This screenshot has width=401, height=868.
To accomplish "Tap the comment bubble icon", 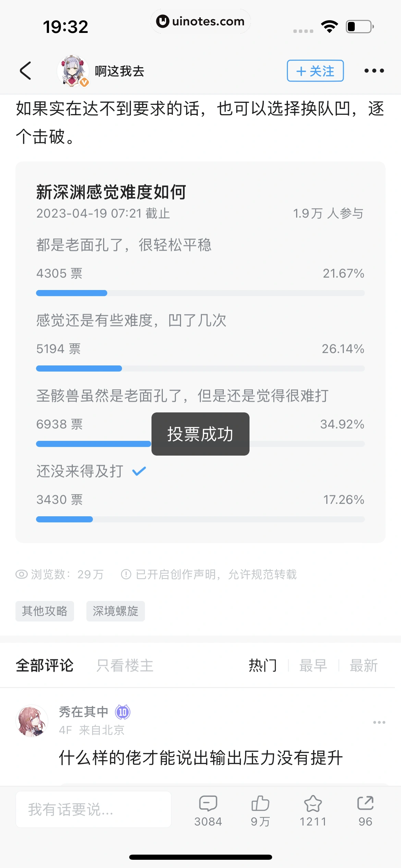I will pyautogui.click(x=208, y=803).
